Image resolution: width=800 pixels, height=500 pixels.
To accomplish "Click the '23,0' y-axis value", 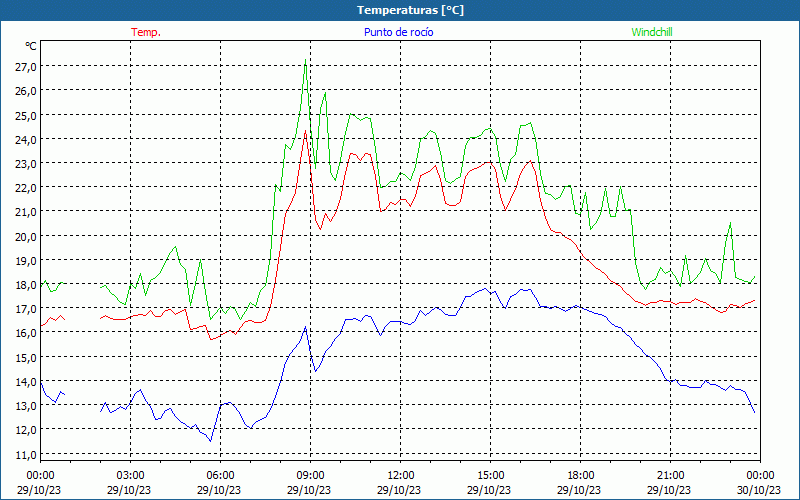I will click(x=26, y=164).
